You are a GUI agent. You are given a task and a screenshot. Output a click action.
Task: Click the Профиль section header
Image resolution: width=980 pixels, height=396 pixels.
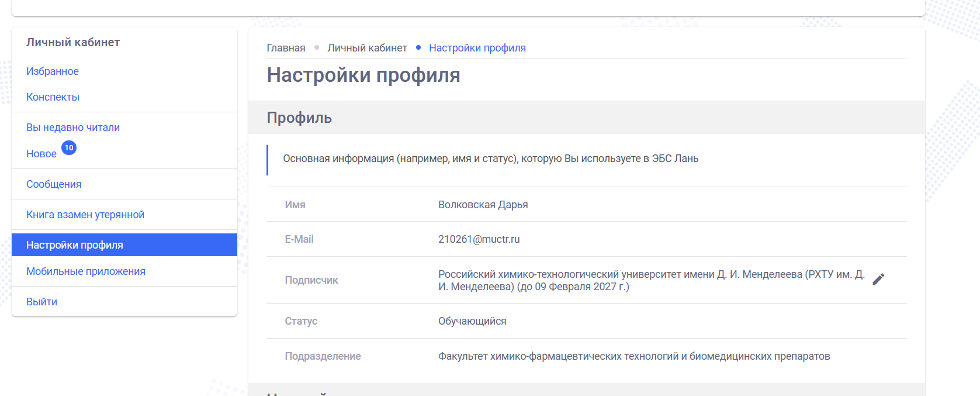coord(299,118)
